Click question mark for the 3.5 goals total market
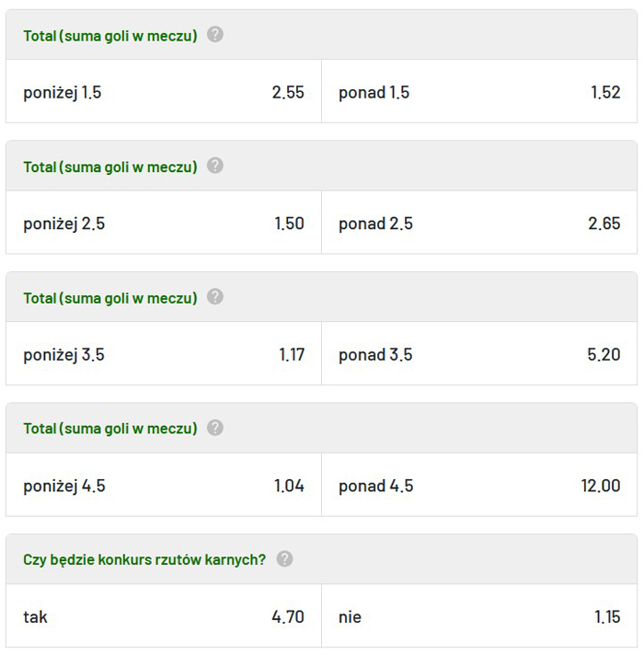The image size is (644, 654). pos(214,297)
